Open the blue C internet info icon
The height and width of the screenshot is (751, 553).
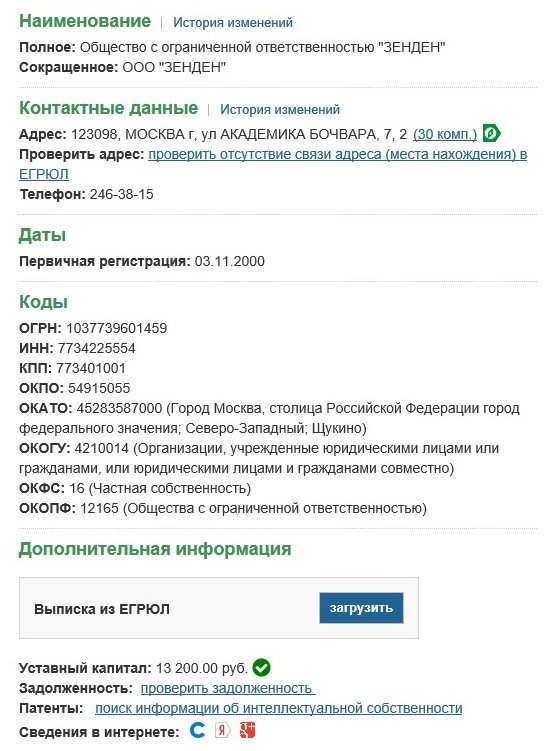pos(197,730)
